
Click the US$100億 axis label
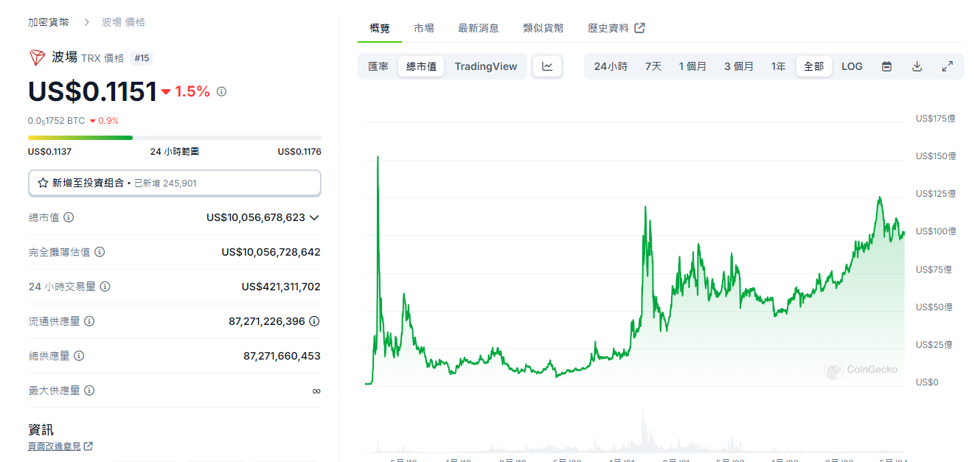click(936, 231)
